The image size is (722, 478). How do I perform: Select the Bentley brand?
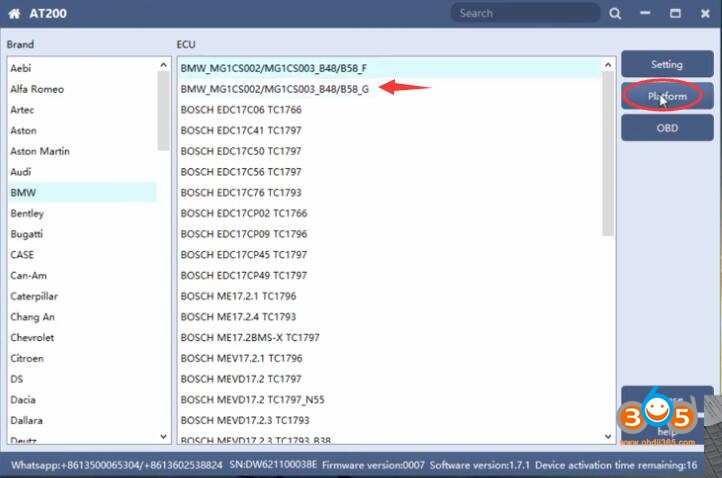coord(82,213)
